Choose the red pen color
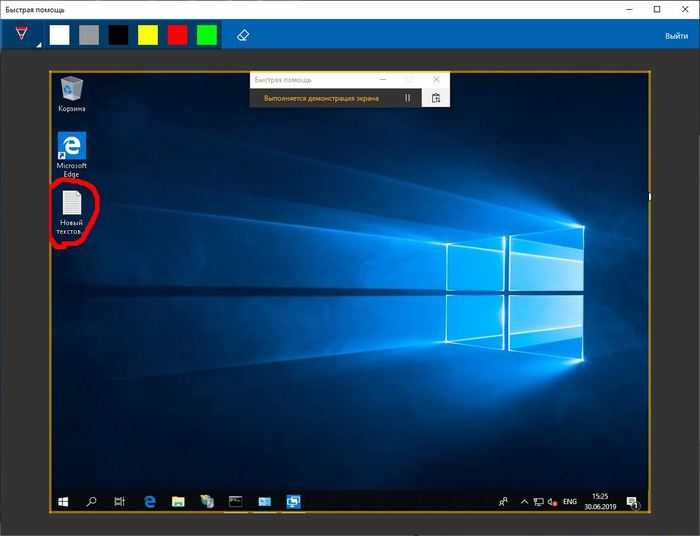 (x=177, y=35)
